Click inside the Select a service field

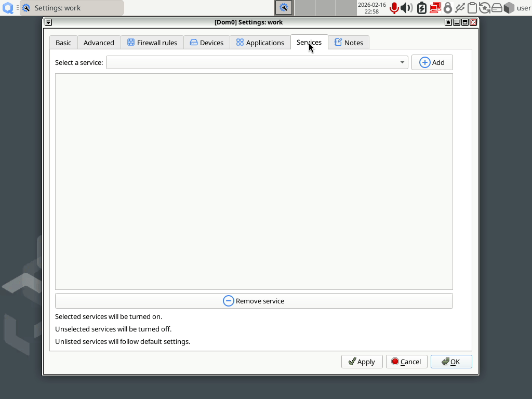(257, 62)
